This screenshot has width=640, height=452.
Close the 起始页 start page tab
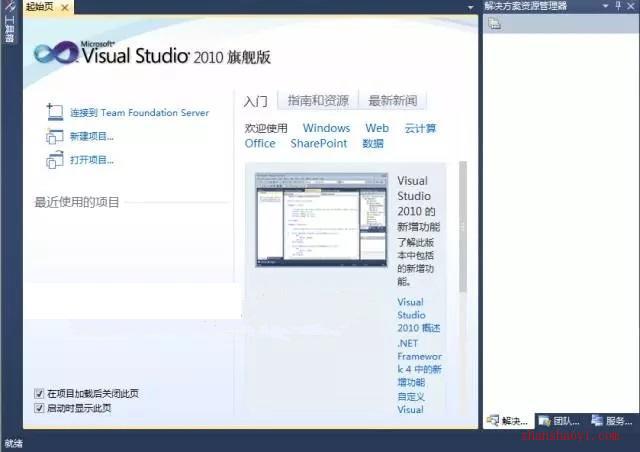point(64,7)
